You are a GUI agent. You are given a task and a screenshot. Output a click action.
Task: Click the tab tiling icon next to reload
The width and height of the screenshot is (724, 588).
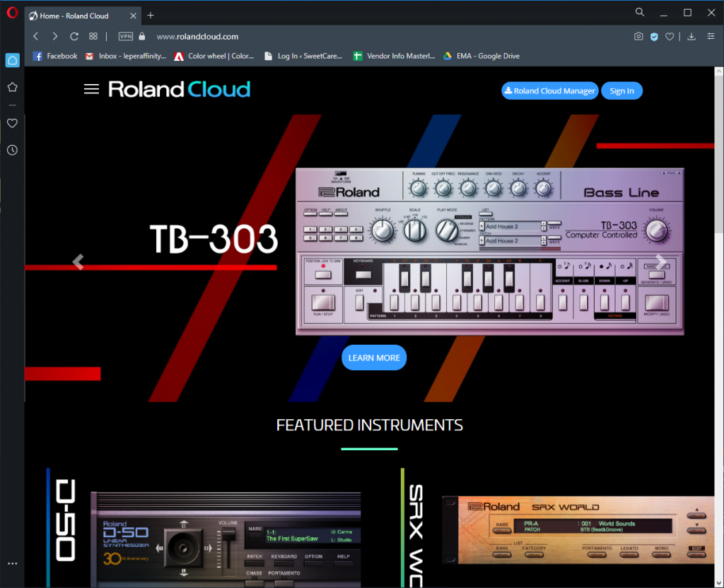(x=93, y=36)
